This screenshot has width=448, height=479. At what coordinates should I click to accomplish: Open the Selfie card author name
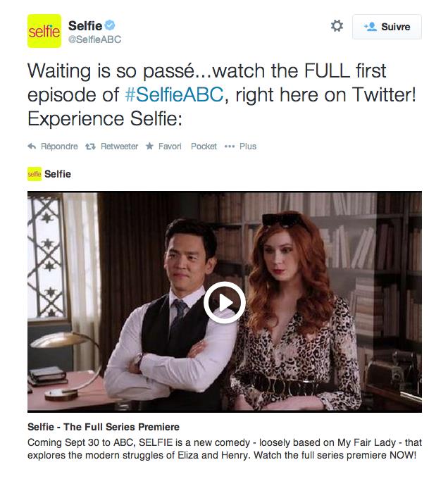click(x=58, y=174)
